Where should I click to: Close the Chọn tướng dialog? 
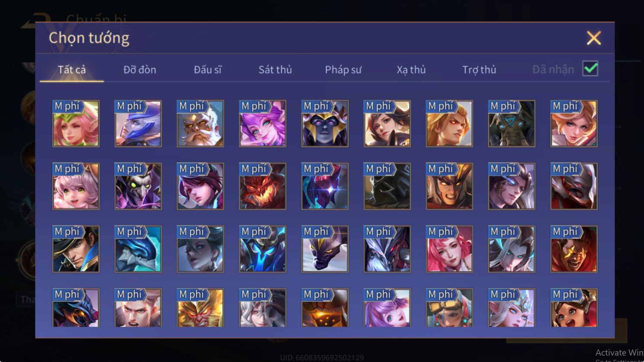pyautogui.click(x=594, y=38)
